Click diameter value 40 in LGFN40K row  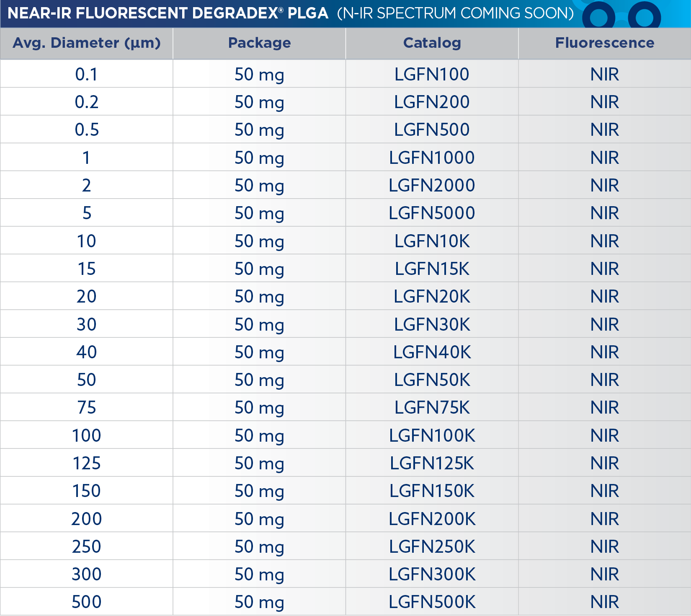[87, 352]
